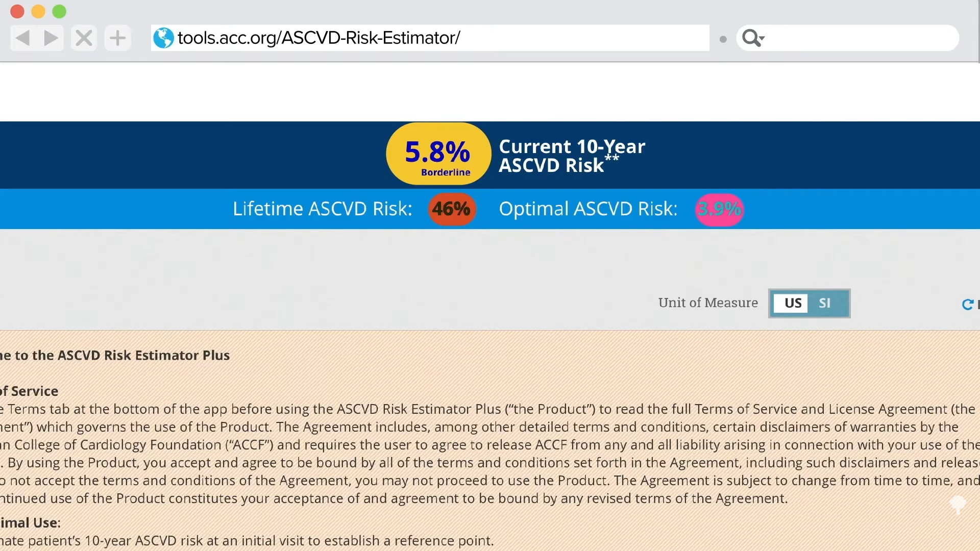Open the search magnifier dropdown
This screenshot has width=980, height=551.
pyautogui.click(x=753, y=38)
